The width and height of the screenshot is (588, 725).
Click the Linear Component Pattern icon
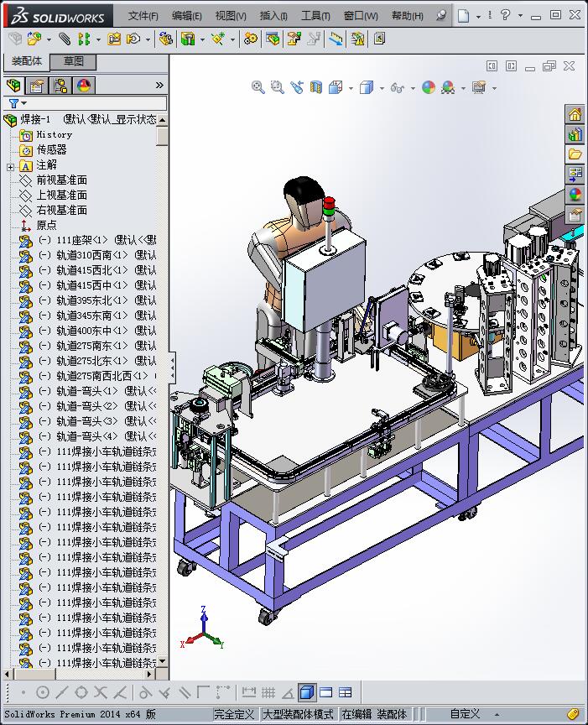tap(84, 39)
